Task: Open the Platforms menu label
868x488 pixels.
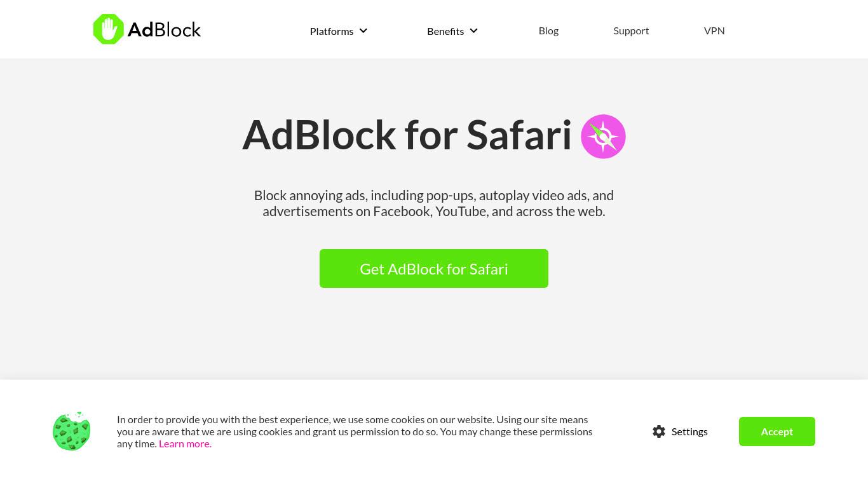Action: [x=332, y=31]
